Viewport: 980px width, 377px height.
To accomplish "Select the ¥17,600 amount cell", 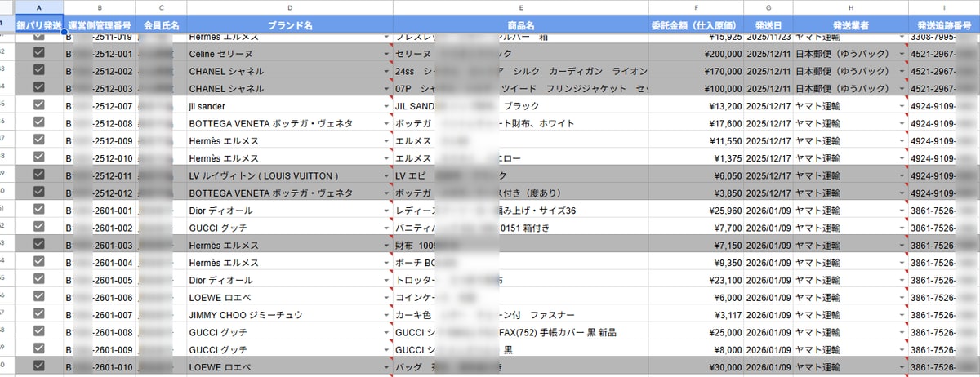I will click(x=696, y=123).
